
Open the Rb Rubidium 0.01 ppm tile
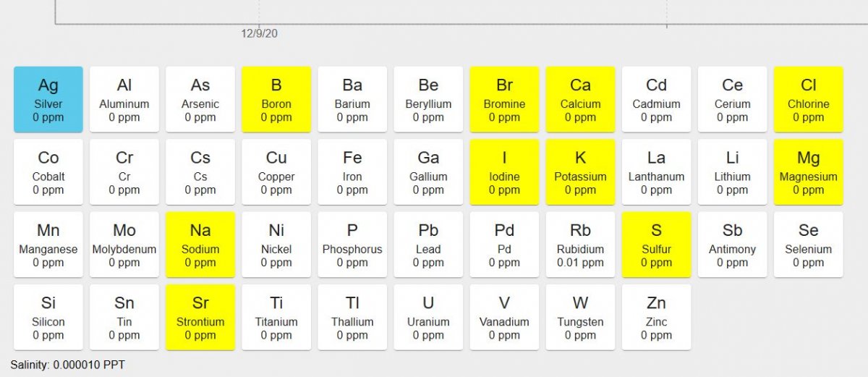[580, 245]
